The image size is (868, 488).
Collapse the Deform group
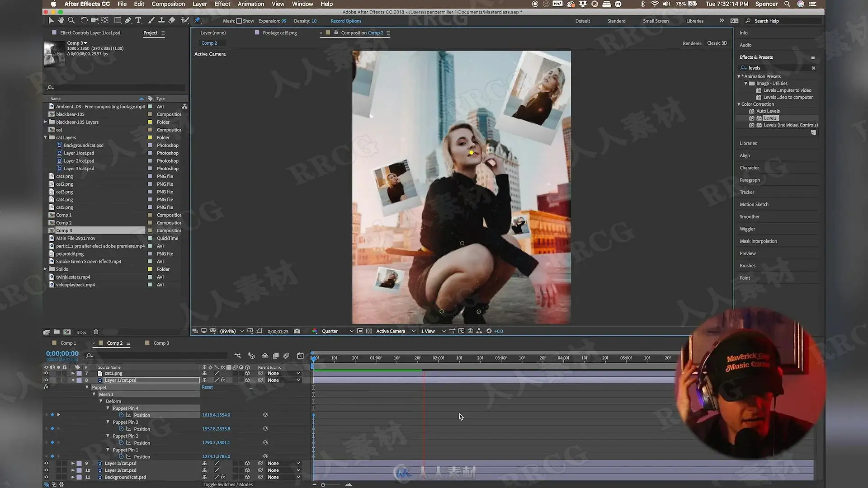(101, 401)
